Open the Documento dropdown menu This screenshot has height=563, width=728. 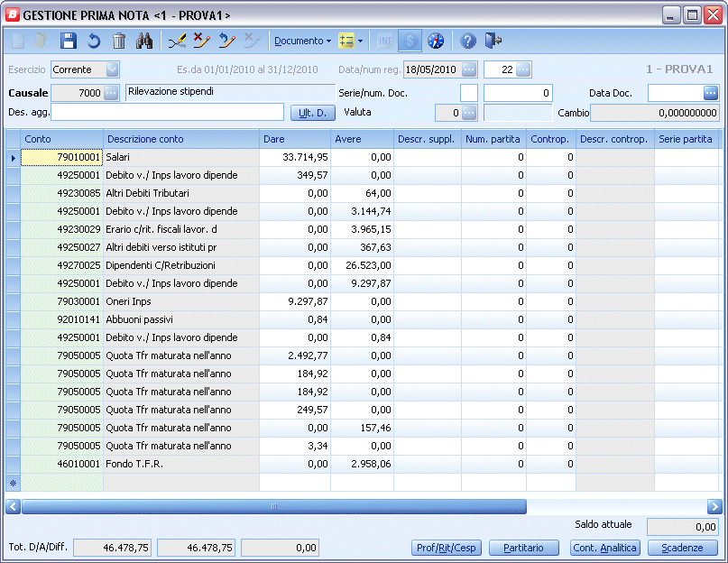[x=302, y=41]
